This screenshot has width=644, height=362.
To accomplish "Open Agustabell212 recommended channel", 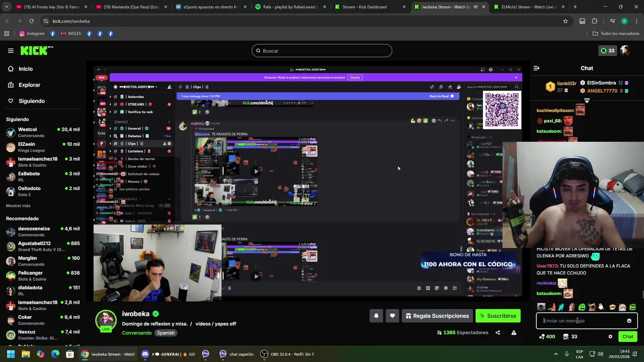I will coord(43,246).
